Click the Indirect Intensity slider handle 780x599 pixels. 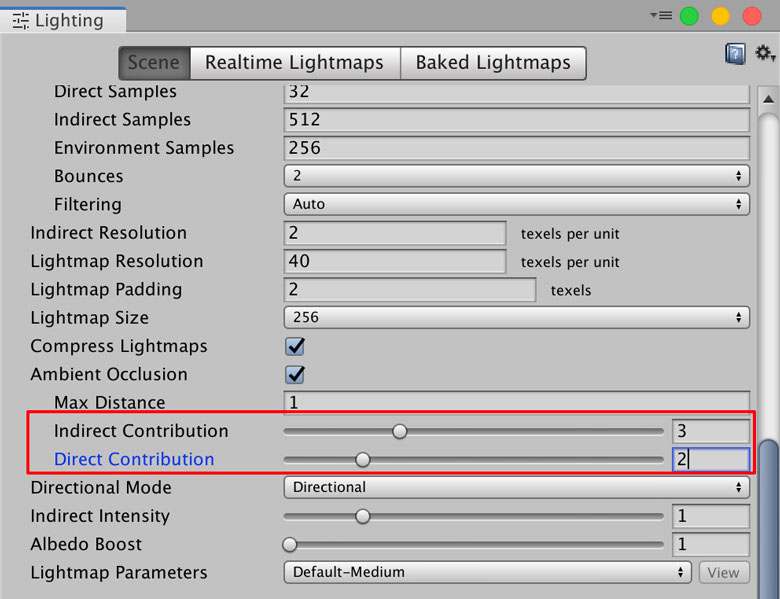click(363, 516)
